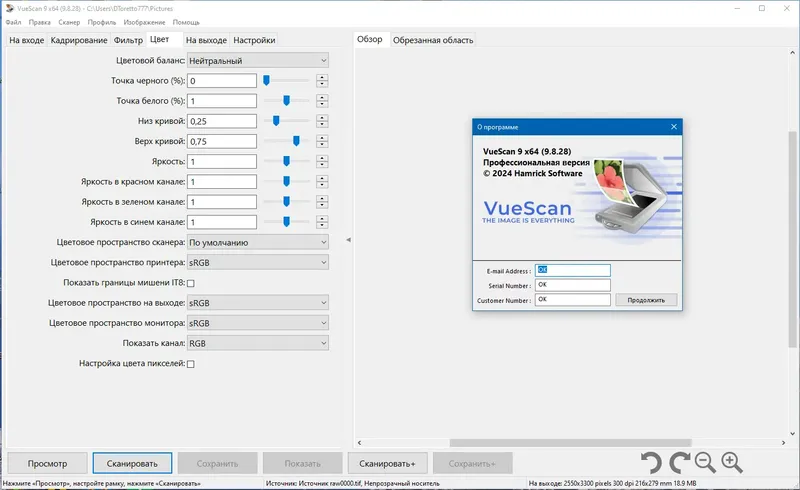
Task: Switch to the Кадрирование tab
Action: 79,40
